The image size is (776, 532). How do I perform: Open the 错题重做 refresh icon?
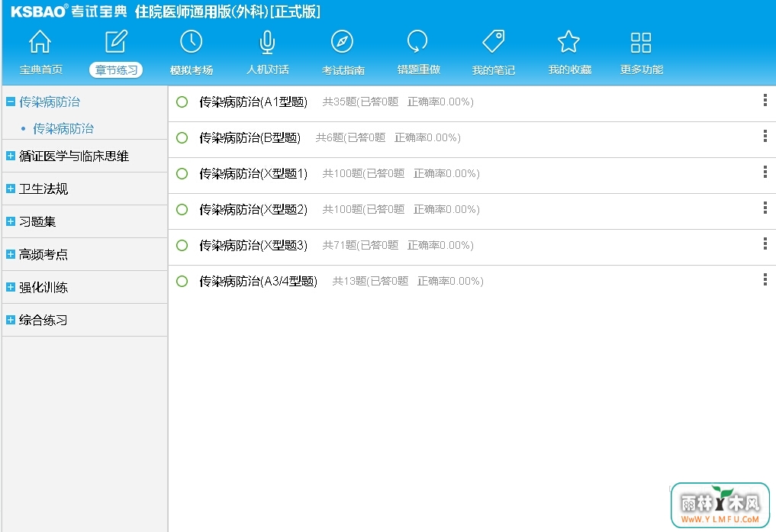click(417, 41)
